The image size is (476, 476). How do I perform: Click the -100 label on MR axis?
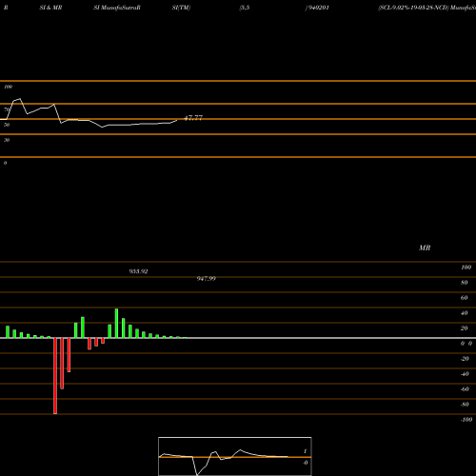466,420
